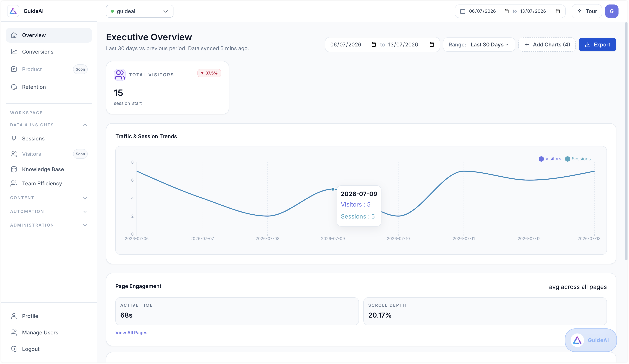Select Logout in the sidebar
This screenshot has height=364, width=629.
point(49,349)
